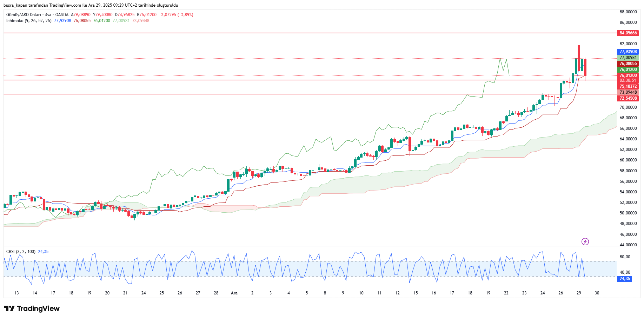The height and width of the screenshot is (319, 644).
Task: Click the pink 73,09448 price label
Action: tap(628, 92)
